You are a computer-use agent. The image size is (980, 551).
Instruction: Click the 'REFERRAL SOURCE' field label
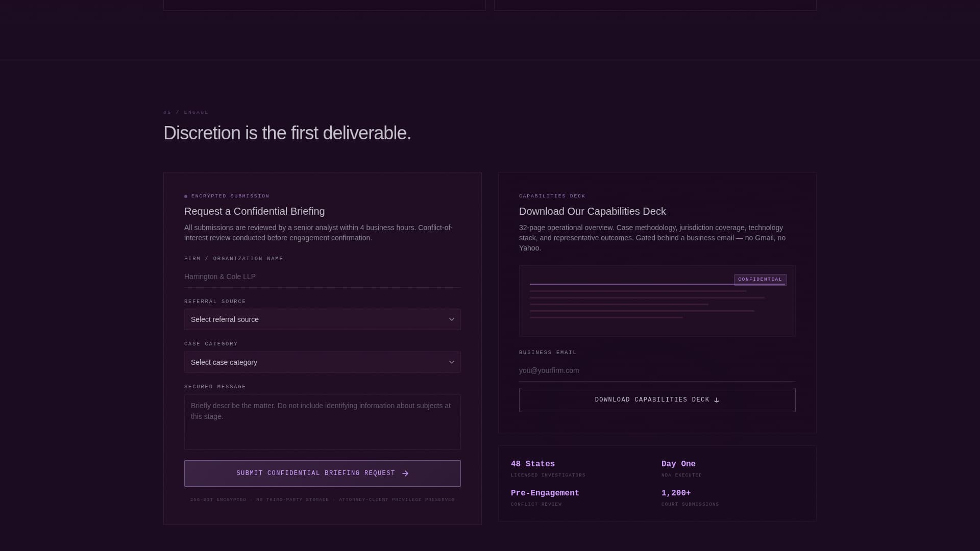215,302
